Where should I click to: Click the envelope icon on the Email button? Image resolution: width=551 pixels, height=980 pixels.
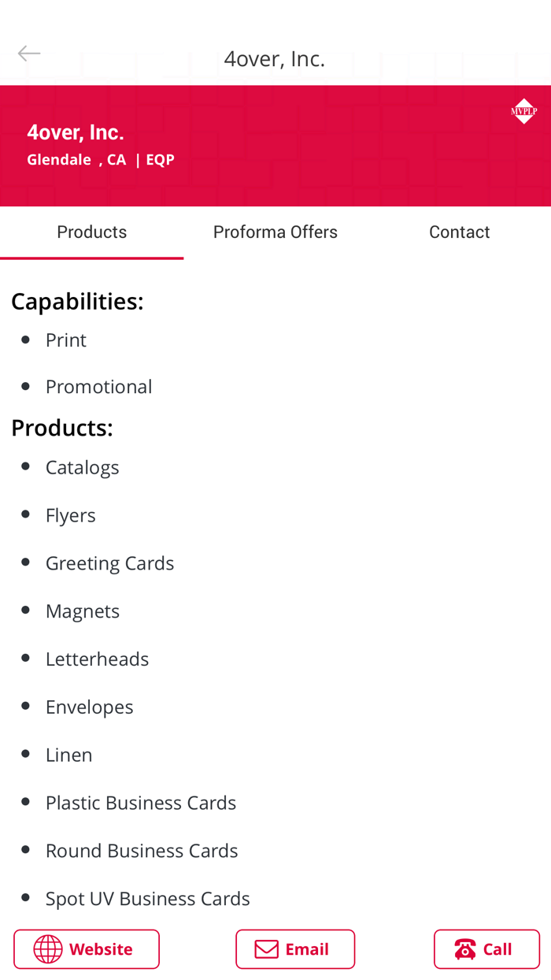coord(268,949)
